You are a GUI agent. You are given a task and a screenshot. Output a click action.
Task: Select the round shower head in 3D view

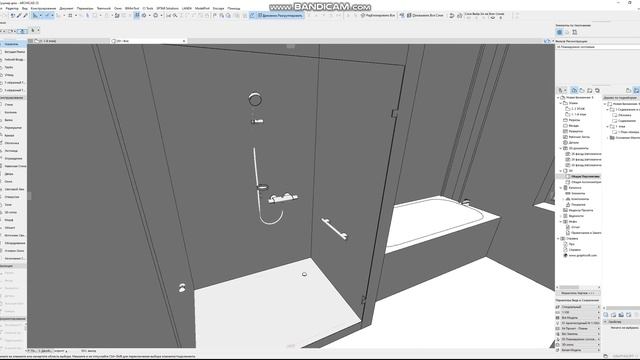coord(255,99)
